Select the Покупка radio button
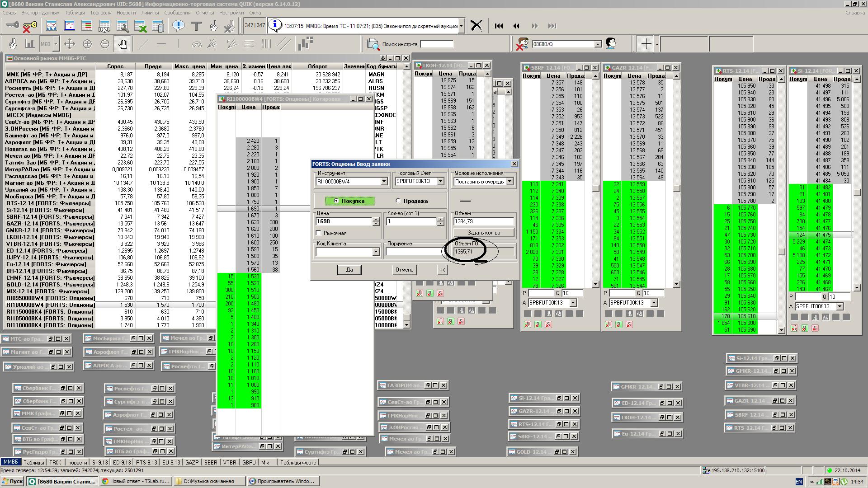Image resolution: width=868 pixels, height=488 pixels. [x=336, y=201]
